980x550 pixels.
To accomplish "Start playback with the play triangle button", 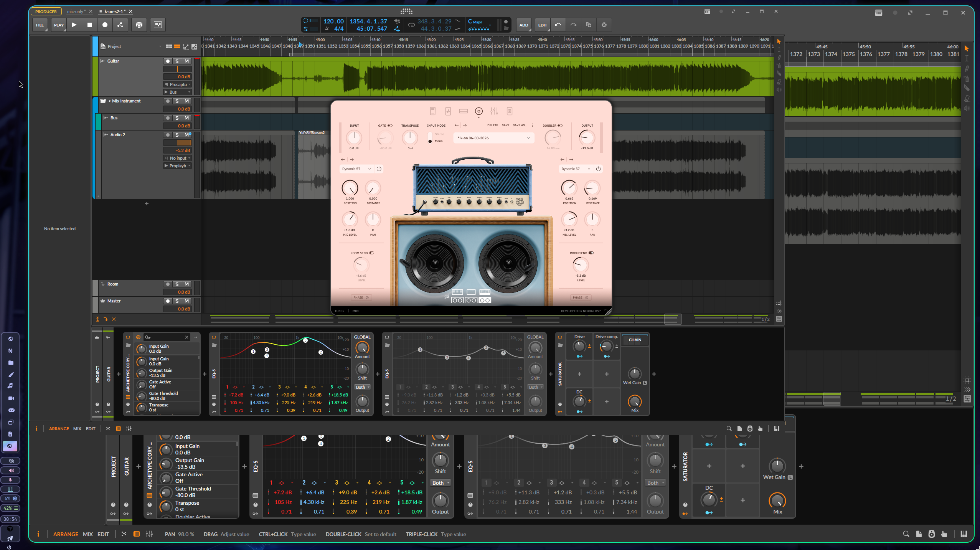I will pos(74,25).
